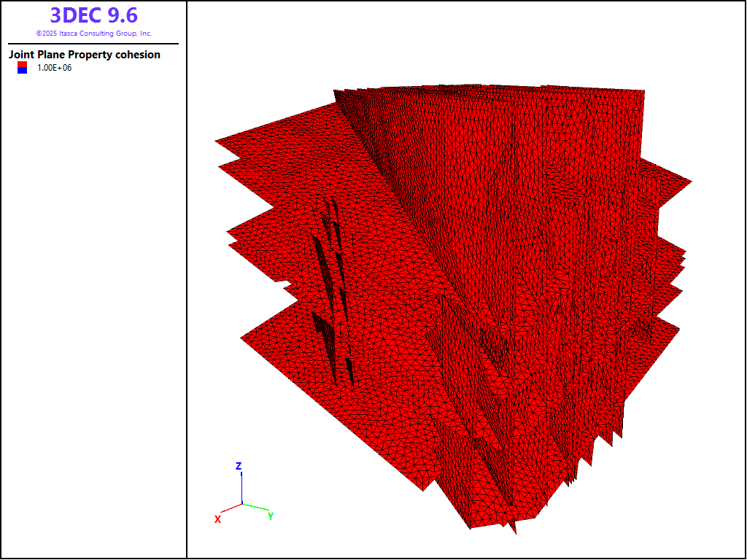Select the top face of the red model
Viewport: 747px width, 560px height.
click(496, 92)
